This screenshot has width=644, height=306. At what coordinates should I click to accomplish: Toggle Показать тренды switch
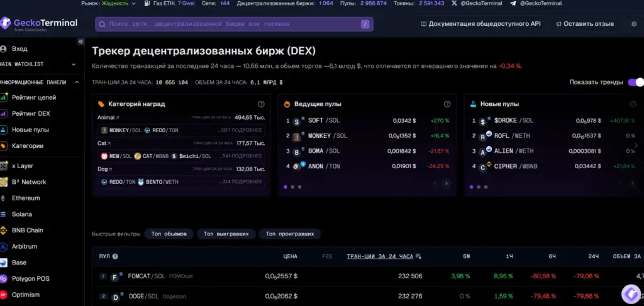click(x=635, y=82)
